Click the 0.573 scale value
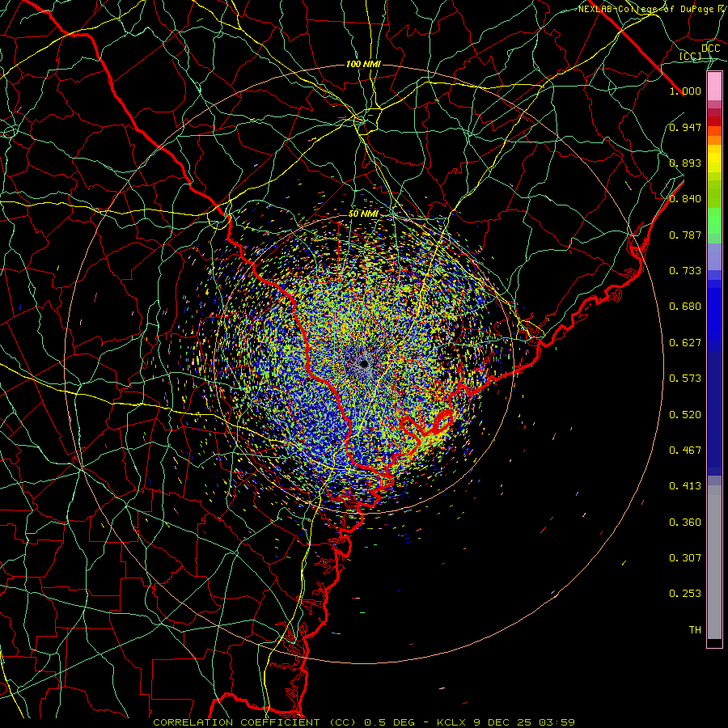This screenshot has width=728, height=728. pos(685,379)
